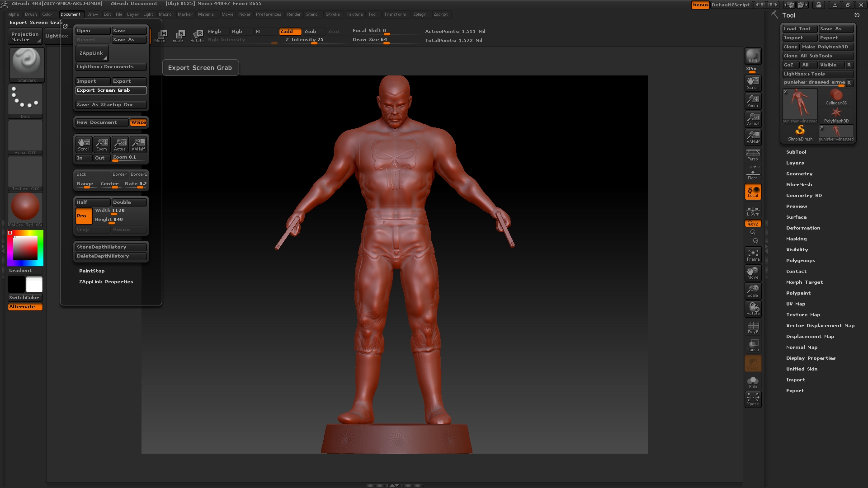The image size is (868, 488).
Task: Expand the Deformation section
Action: click(802, 228)
